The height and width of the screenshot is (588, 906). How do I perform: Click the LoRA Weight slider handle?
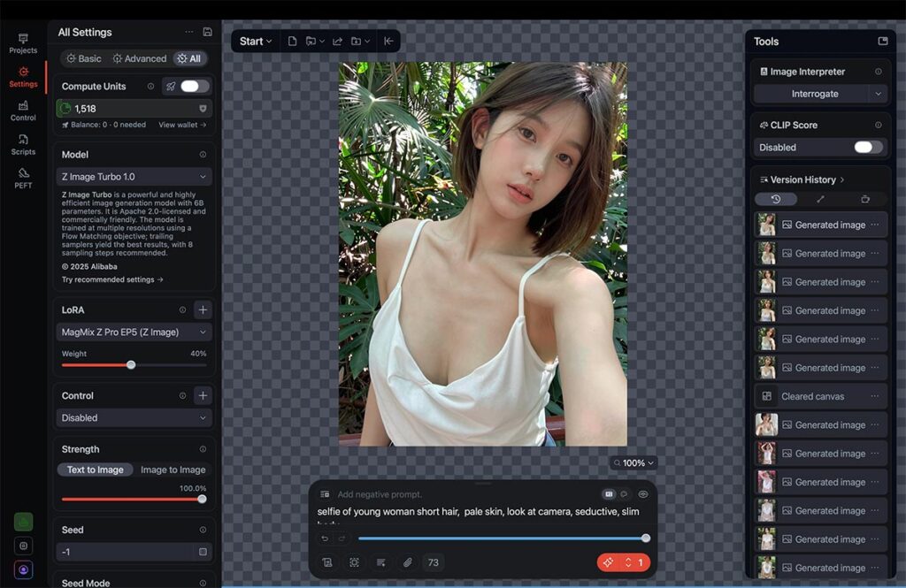(x=131, y=364)
